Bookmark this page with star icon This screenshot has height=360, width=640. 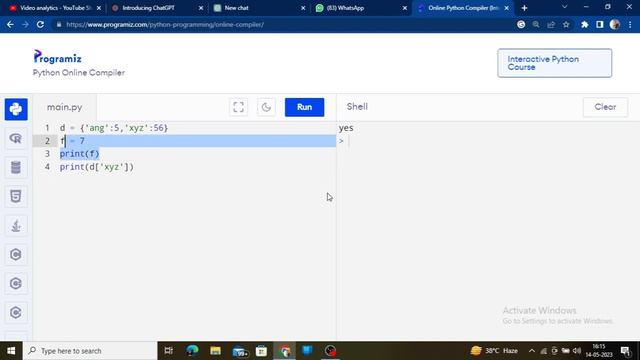(566, 24)
